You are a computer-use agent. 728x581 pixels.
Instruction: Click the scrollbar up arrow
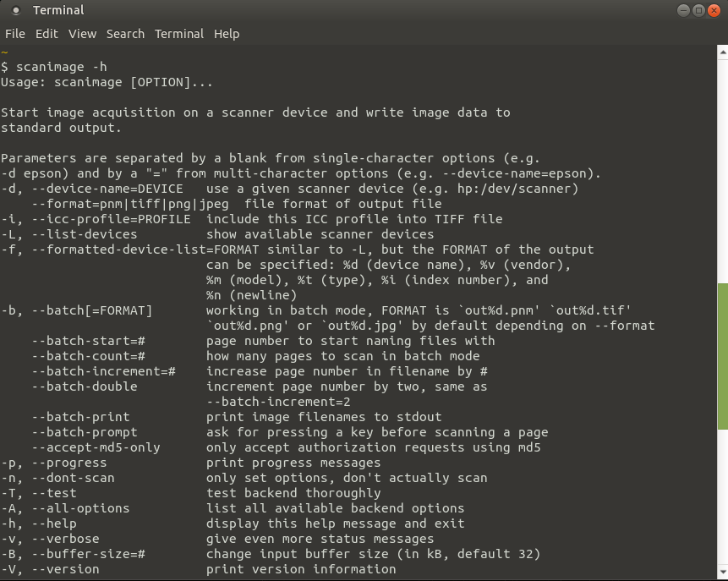[722, 52]
